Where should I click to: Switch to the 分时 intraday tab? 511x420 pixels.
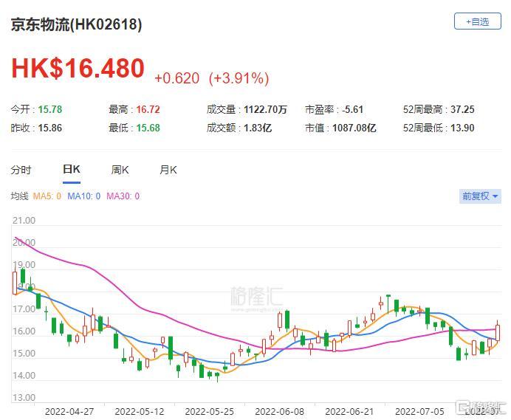click(21, 170)
